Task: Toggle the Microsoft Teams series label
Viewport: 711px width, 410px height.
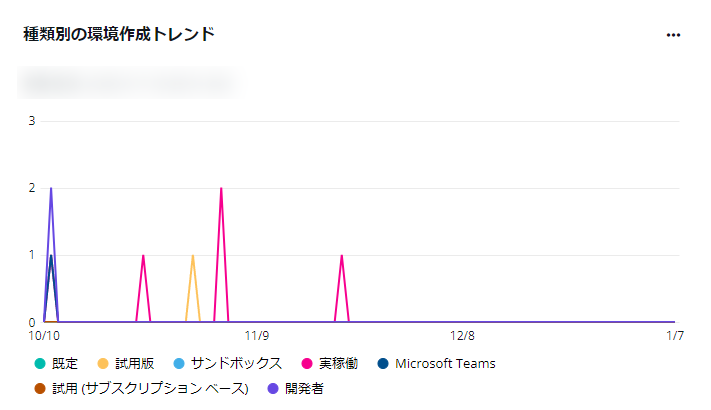Action: coord(445,363)
